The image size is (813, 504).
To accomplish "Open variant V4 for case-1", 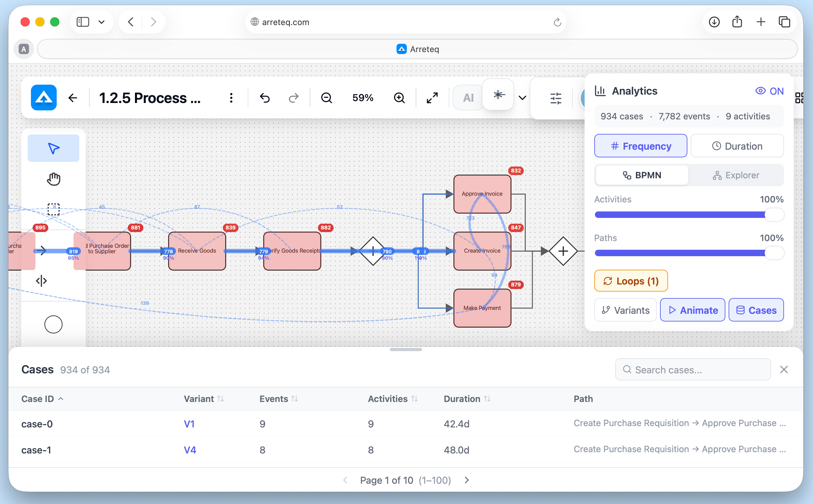I will [189, 449].
